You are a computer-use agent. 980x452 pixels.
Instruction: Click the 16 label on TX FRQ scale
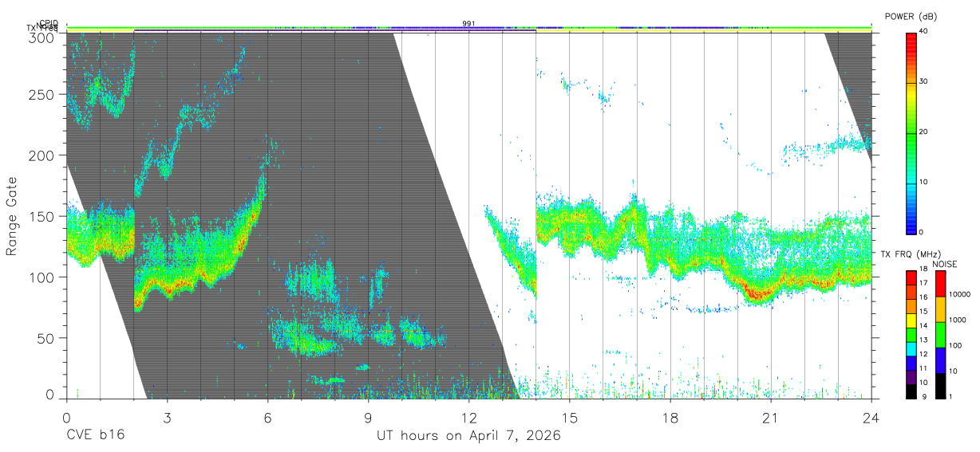(x=924, y=297)
